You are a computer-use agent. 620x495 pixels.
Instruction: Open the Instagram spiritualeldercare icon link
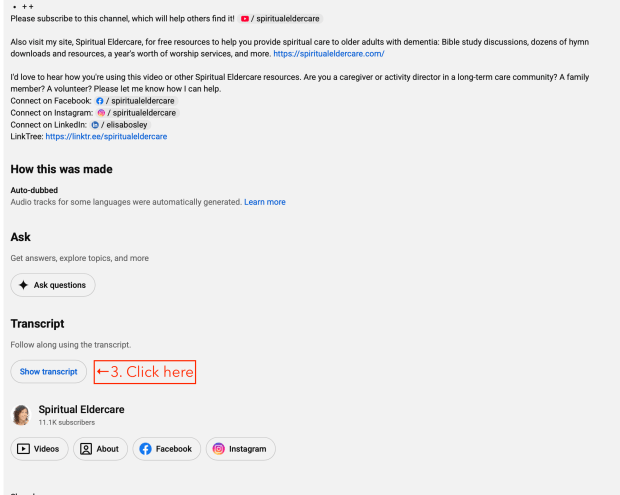[101, 113]
